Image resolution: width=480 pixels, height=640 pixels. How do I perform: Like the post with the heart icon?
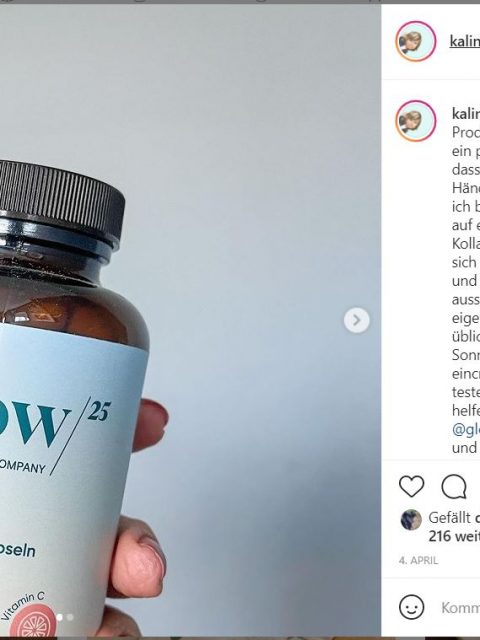tap(411, 486)
